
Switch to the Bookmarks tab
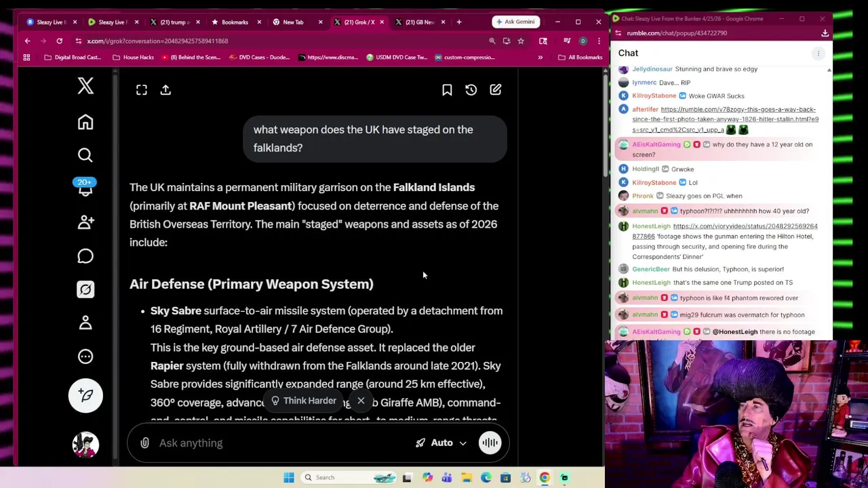pyautogui.click(x=234, y=22)
